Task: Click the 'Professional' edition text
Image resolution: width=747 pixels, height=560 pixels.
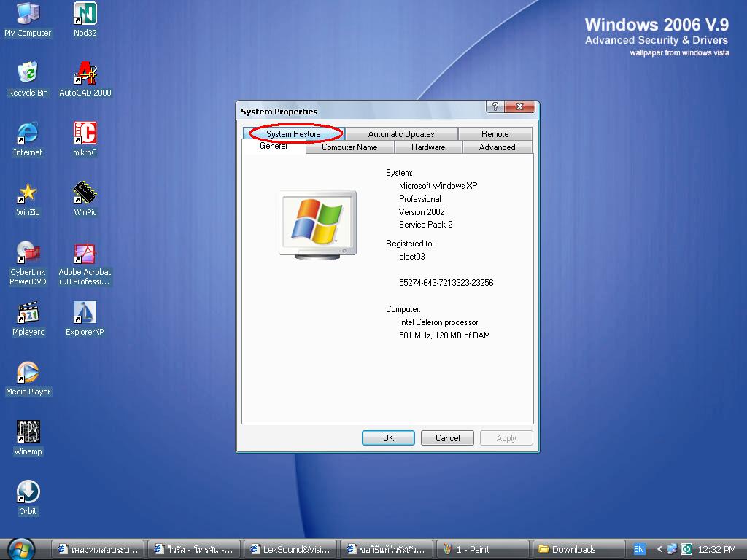Action: pos(419,199)
